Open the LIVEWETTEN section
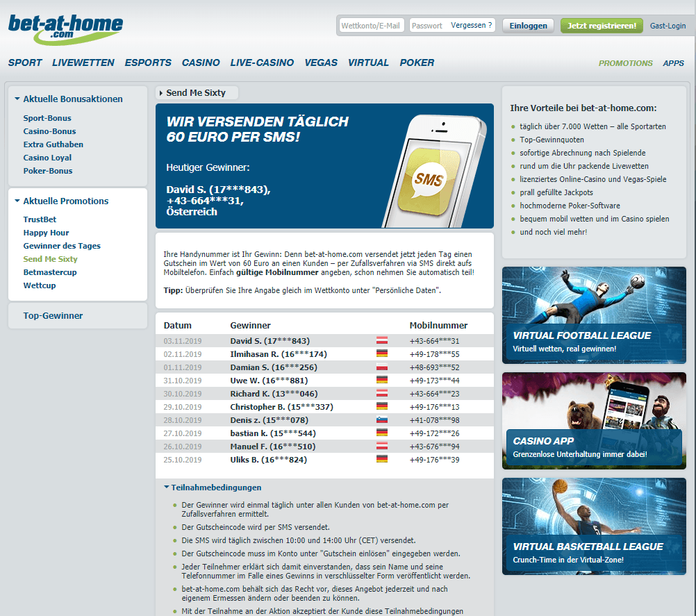Viewport: 696px width, 616px height. (x=83, y=63)
